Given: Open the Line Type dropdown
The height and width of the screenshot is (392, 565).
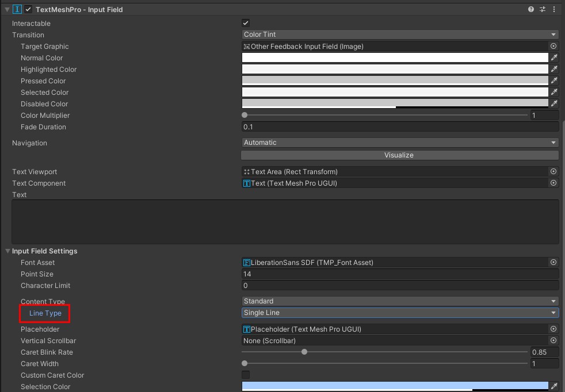Looking at the screenshot, I should click(x=400, y=313).
